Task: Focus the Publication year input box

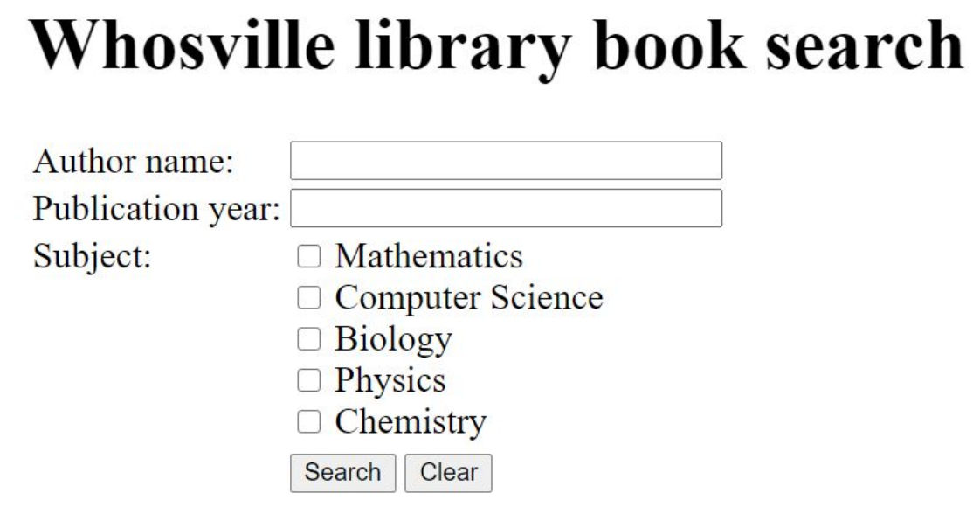Action: (x=506, y=208)
